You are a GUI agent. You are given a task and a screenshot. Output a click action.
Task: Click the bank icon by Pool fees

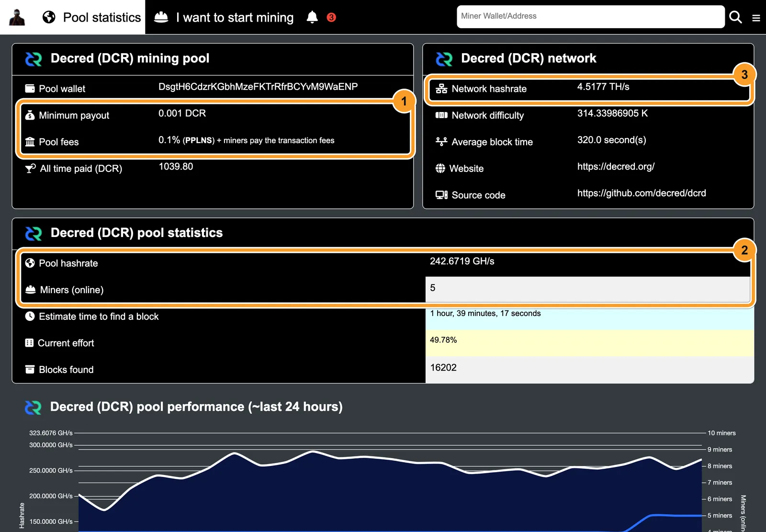30,142
